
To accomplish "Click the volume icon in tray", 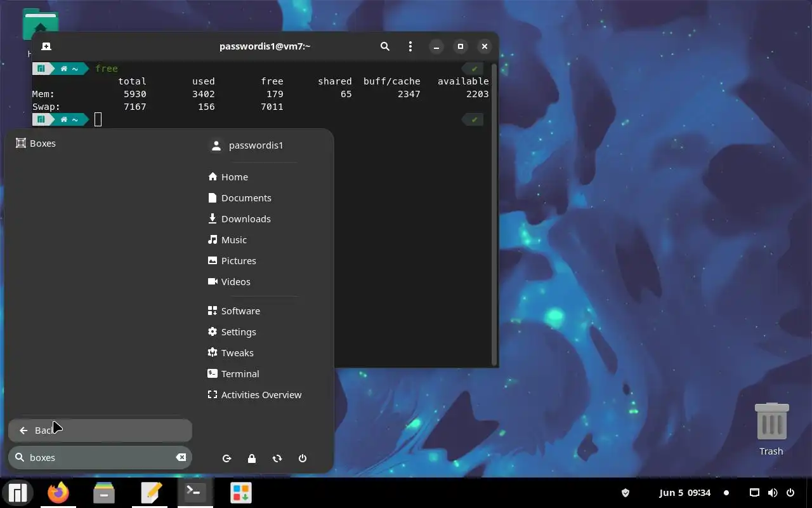I will pos(773,493).
